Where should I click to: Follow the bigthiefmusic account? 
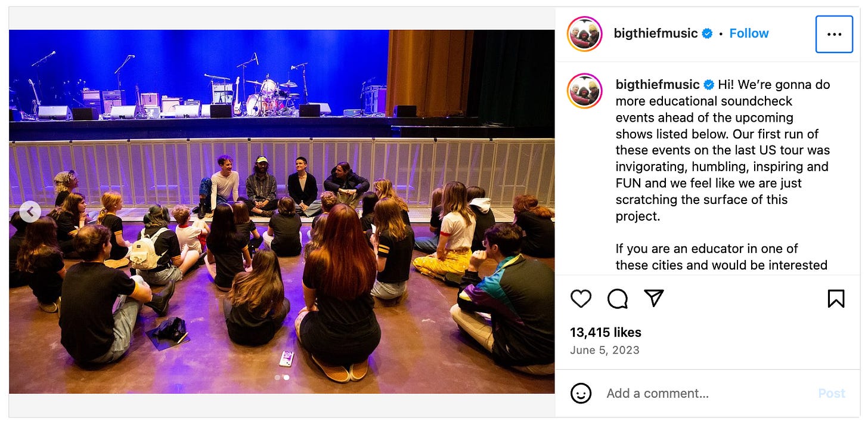pyautogui.click(x=749, y=33)
